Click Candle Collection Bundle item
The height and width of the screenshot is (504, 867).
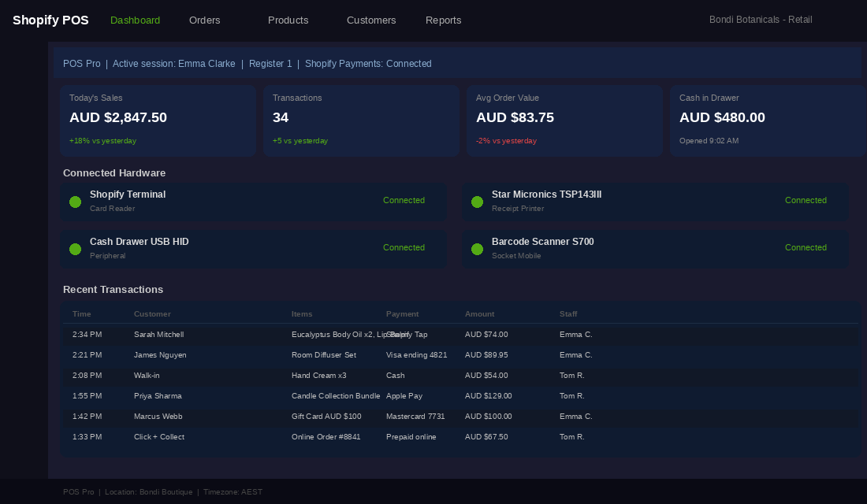(336, 395)
